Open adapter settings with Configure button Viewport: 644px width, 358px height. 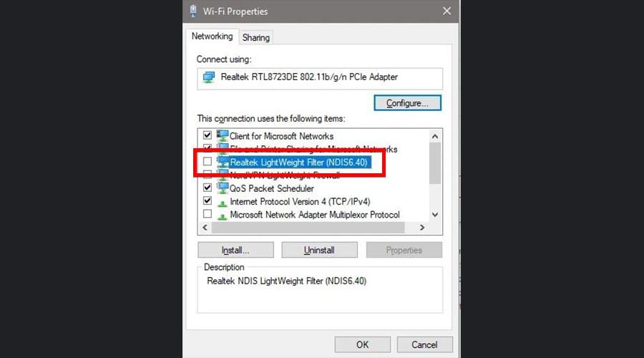click(407, 103)
